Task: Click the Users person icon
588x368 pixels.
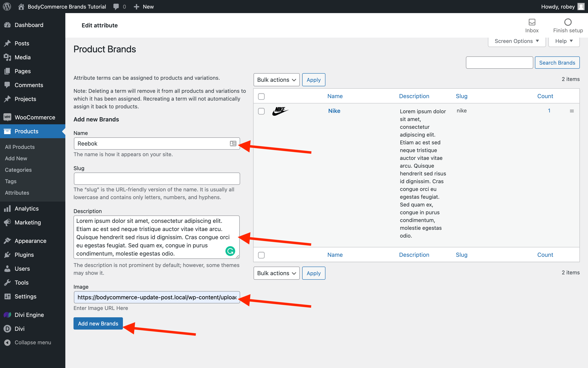Action: tap(8, 268)
